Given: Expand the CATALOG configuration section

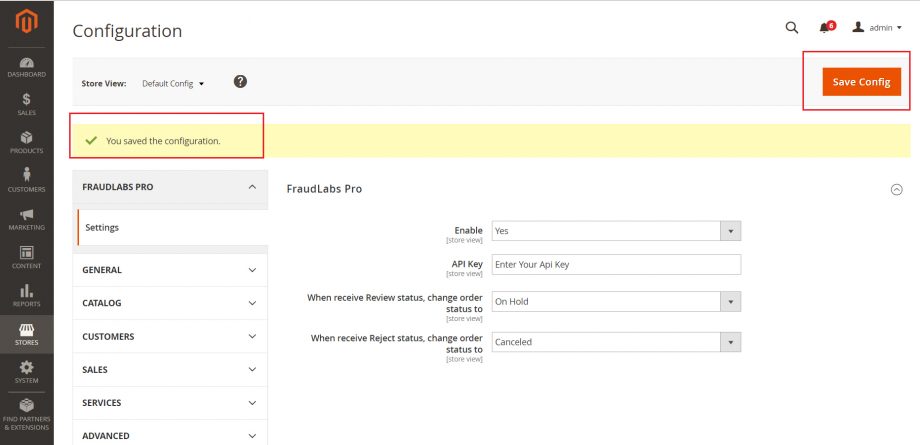Looking at the screenshot, I should coord(170,303).
